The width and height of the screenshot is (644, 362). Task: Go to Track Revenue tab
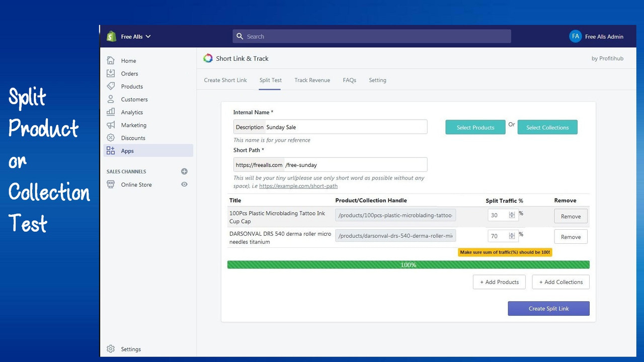tap(312, 80)
